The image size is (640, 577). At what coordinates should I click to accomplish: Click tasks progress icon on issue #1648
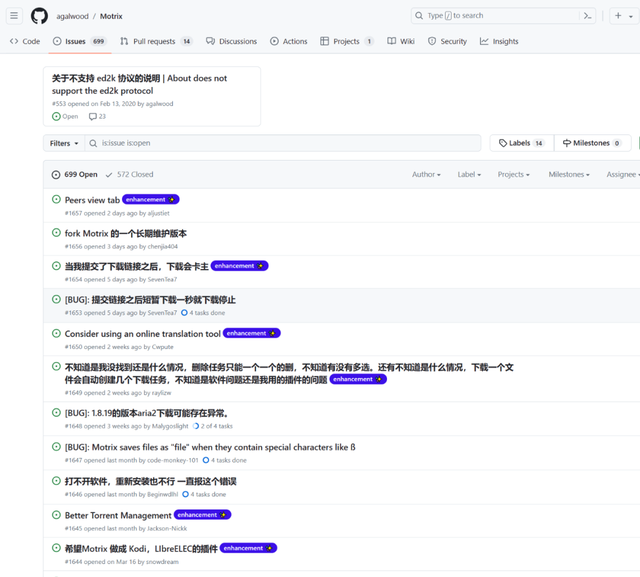(x=196, y=426)
